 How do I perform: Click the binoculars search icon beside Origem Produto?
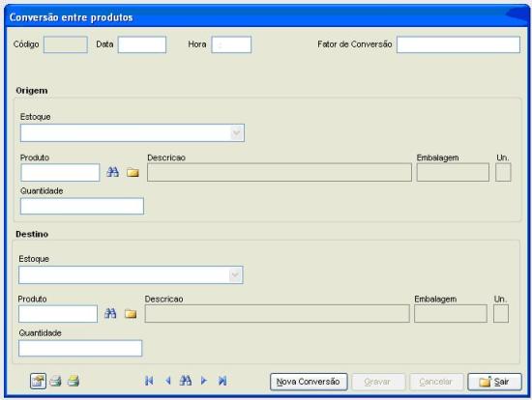click(x=112, y=172)
